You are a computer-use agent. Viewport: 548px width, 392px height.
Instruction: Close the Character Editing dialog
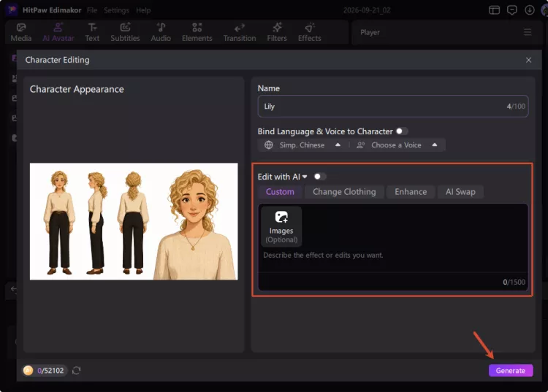528,60
